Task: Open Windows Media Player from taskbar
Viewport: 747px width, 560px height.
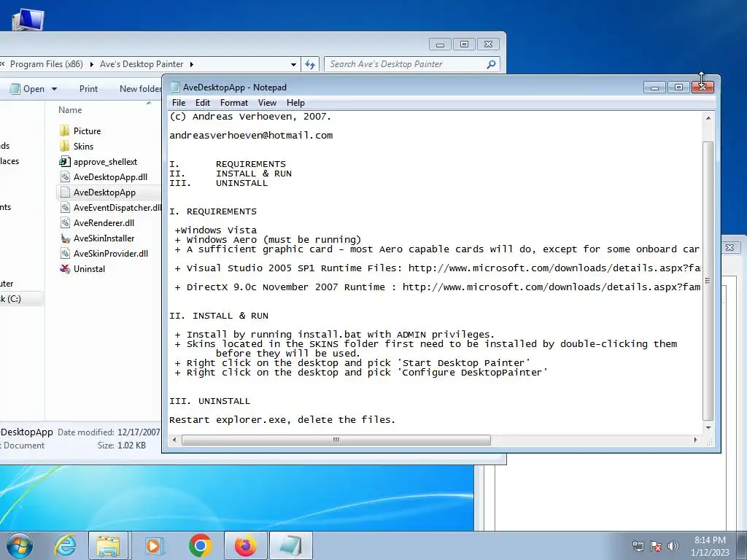Action: [153, 545]
